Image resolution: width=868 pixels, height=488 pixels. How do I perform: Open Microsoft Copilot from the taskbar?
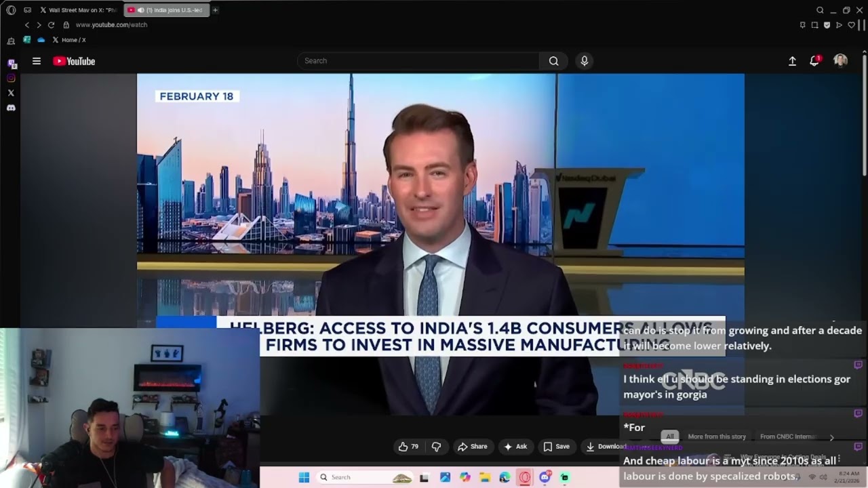(465, 477)
